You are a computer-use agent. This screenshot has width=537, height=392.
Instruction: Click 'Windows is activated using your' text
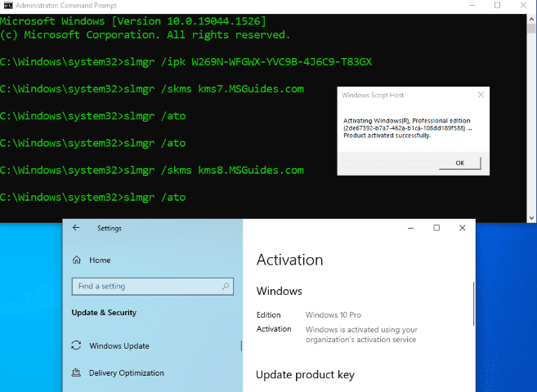point(361,329)
